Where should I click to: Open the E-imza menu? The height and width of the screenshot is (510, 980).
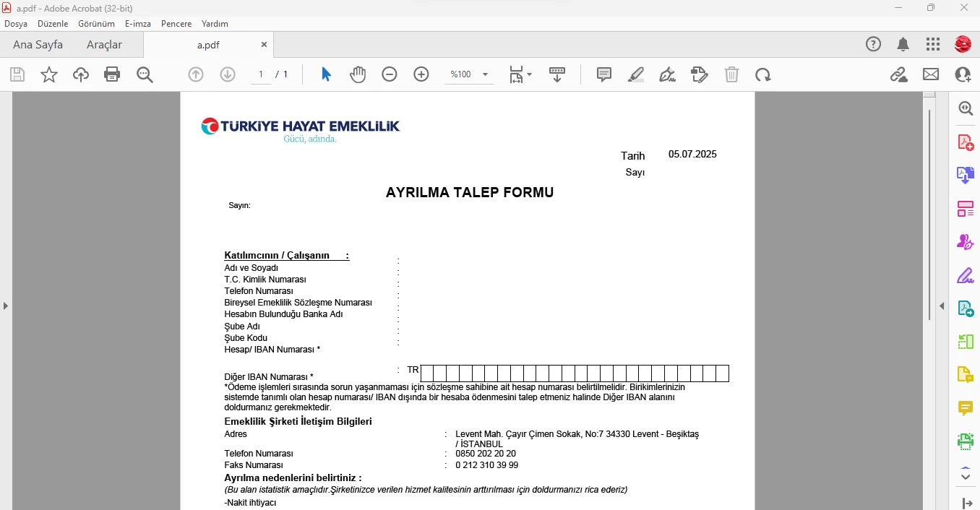[x=138, y=24]
